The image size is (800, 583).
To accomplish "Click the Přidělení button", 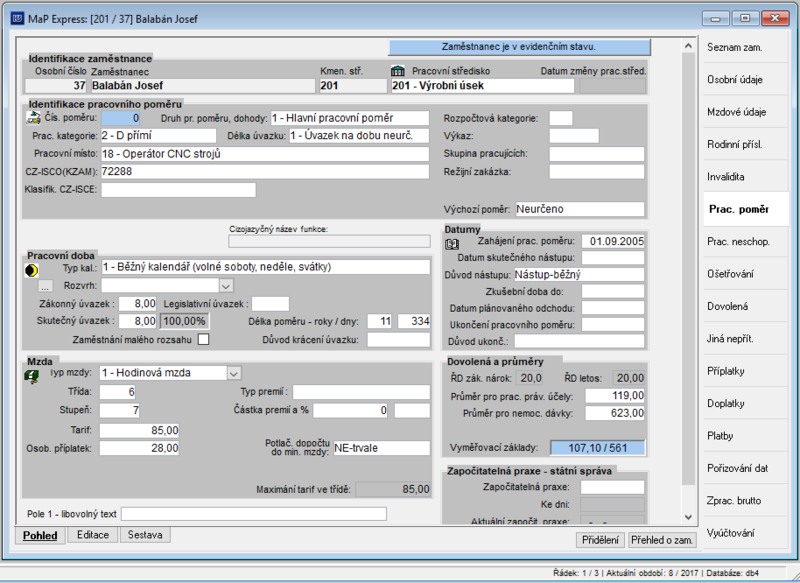I will [600, 540].
